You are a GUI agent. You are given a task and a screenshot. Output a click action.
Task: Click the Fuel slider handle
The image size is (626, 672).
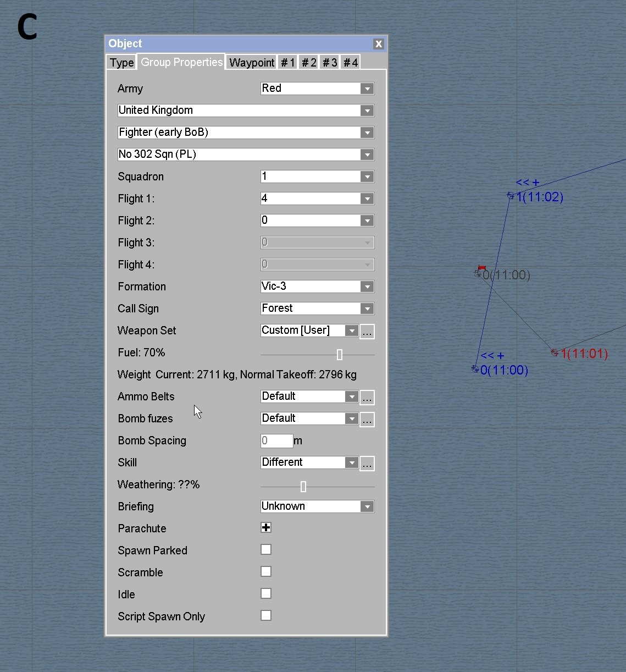[340, 355]
